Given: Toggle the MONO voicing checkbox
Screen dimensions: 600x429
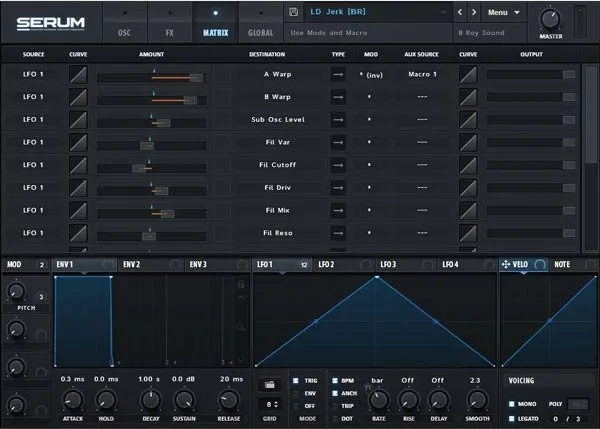Looking at the screenshot, I should (x=512, y=404).
